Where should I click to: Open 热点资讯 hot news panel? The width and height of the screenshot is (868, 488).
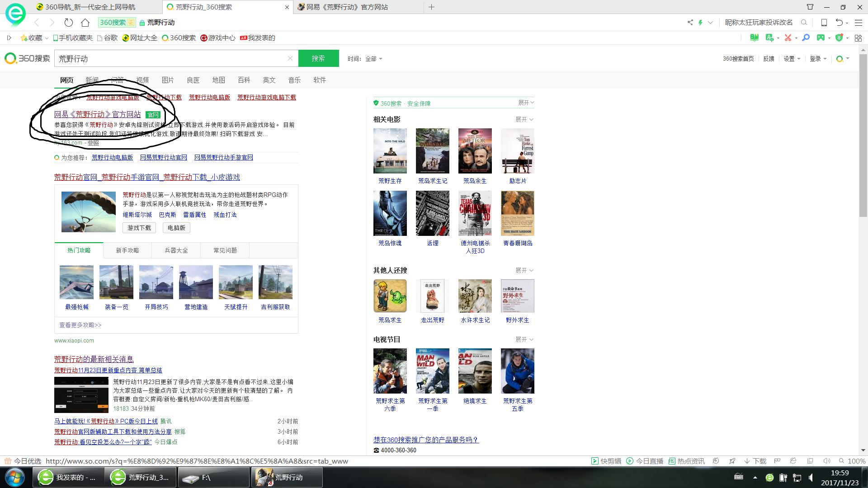pyautogui.click(x=692, y=461)
